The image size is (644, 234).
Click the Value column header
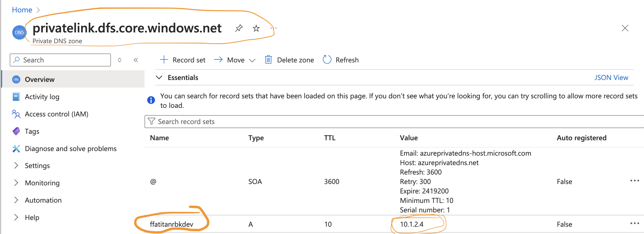point(409,138)
